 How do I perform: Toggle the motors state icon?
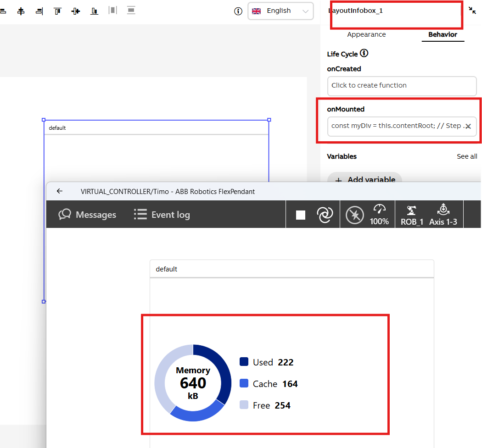click(354, 215)
